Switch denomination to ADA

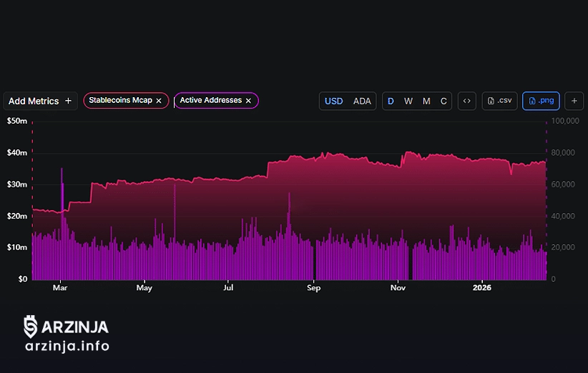362,101
